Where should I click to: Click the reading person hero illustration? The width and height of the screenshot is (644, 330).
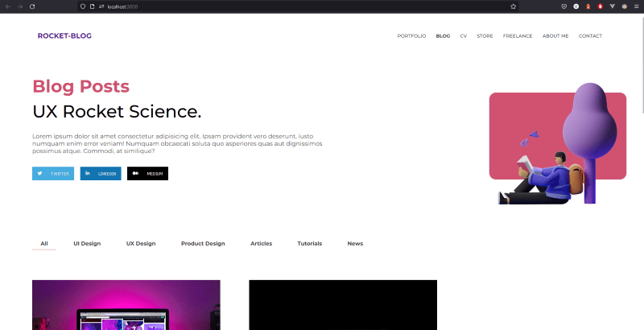pos(558,143)
